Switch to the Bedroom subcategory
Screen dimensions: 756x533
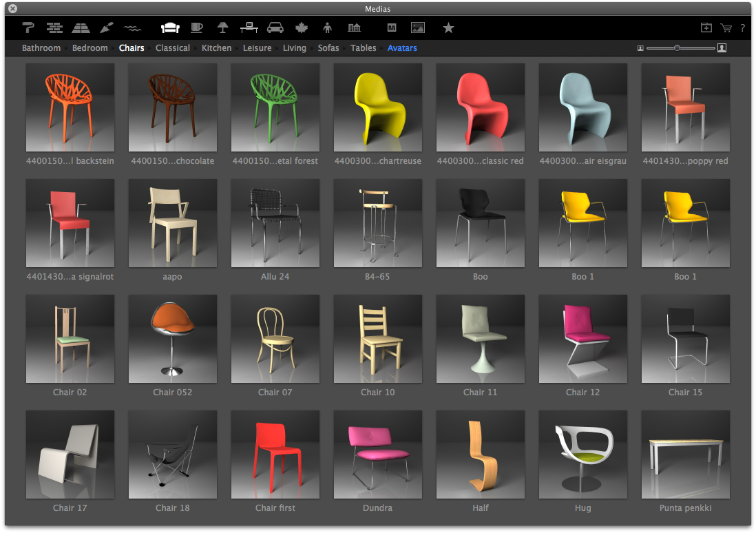coord(90,48)
